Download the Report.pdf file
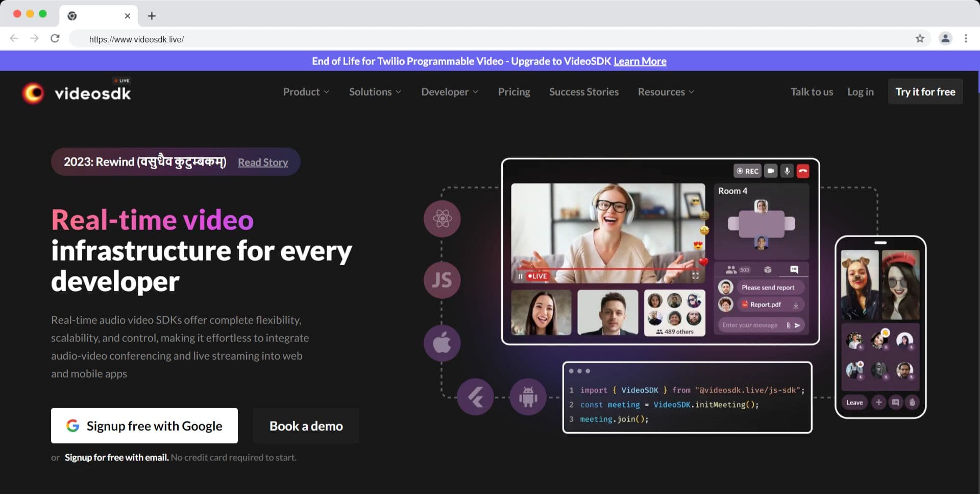 coord(796,305)
